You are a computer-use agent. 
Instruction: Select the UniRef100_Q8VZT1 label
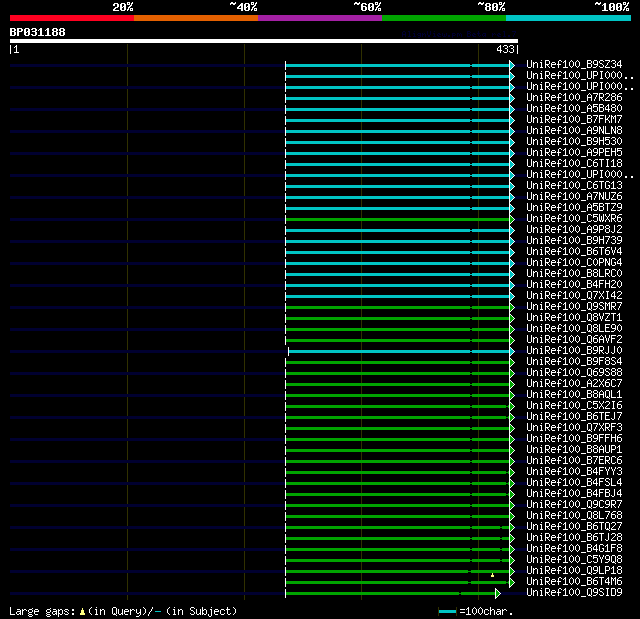point(574,318)
